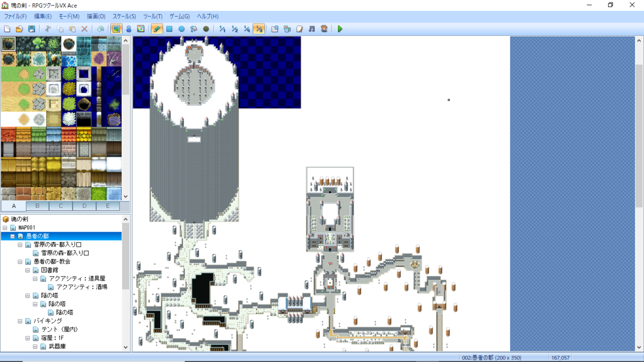Collapse the 宿屋：1F node
This screenshot has height=362, width=644.
click(27, 338)
